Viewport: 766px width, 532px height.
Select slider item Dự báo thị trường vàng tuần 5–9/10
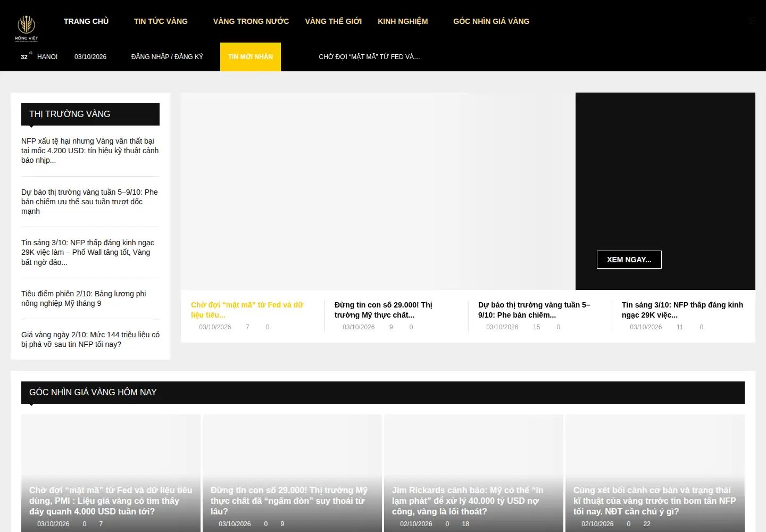[535, 310]
